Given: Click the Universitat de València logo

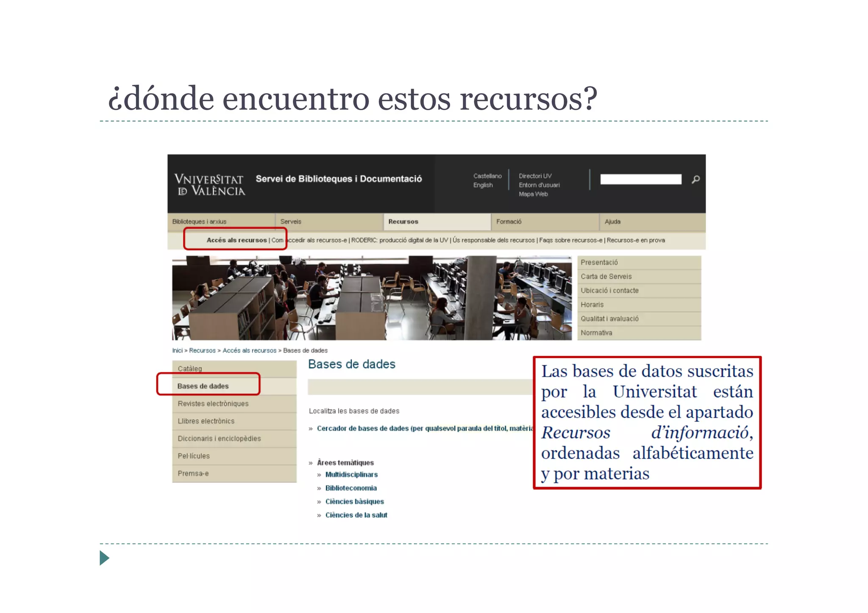Looking at the screenshot, I should pos(210,185).
